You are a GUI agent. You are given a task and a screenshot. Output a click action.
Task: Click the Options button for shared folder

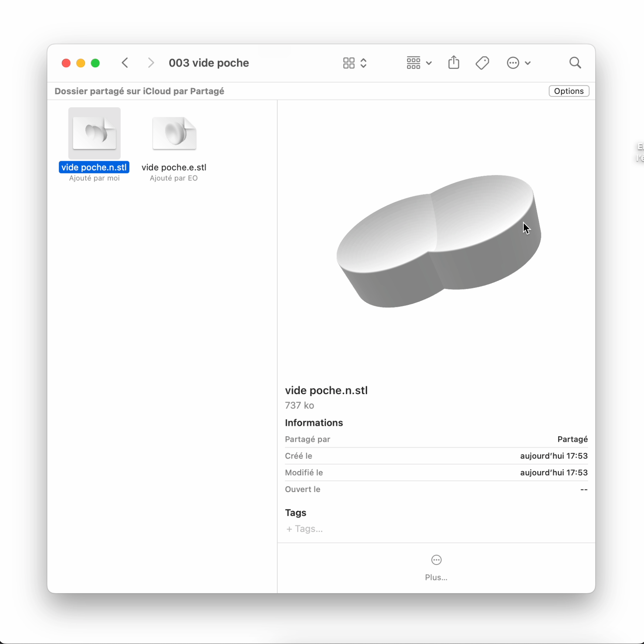point(569,91)
